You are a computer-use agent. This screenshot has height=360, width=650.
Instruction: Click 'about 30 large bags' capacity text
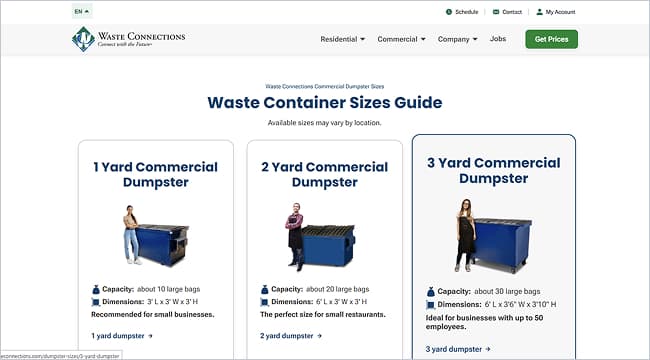[507, 292]
